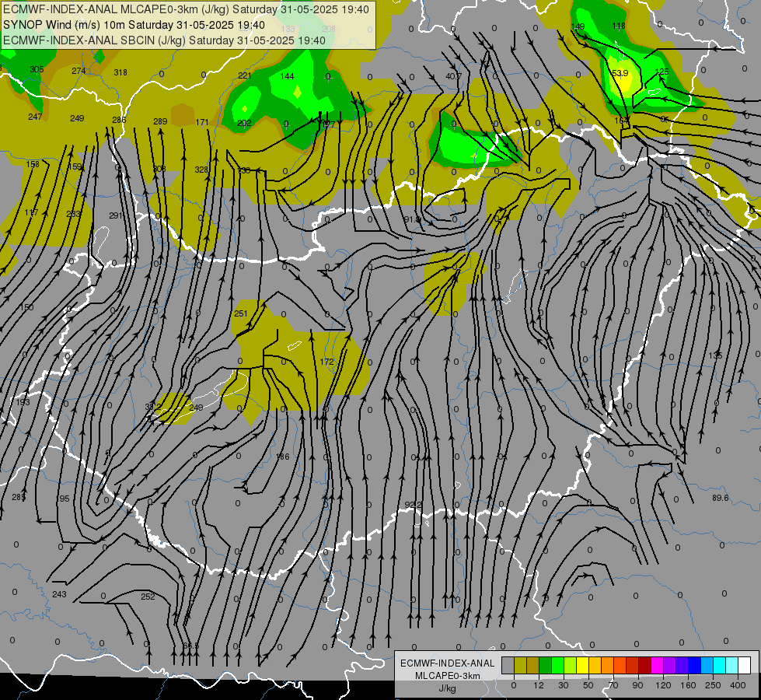Click the map value 135
Image resolution: width=761 pixels, height=700 pixels.
(x=715, y=356)
